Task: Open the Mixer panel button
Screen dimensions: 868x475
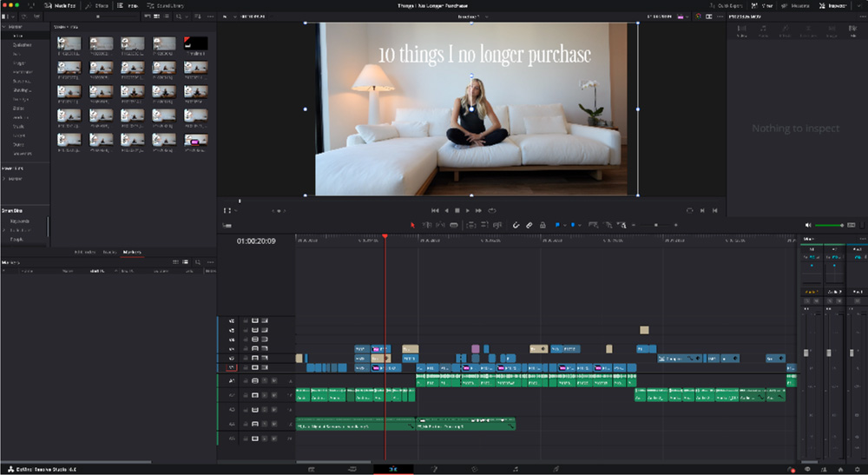Action: (762, 5)
